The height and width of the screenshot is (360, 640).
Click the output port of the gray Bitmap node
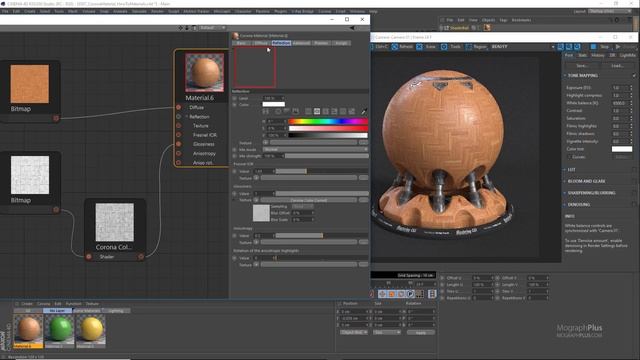coord(56,210)
